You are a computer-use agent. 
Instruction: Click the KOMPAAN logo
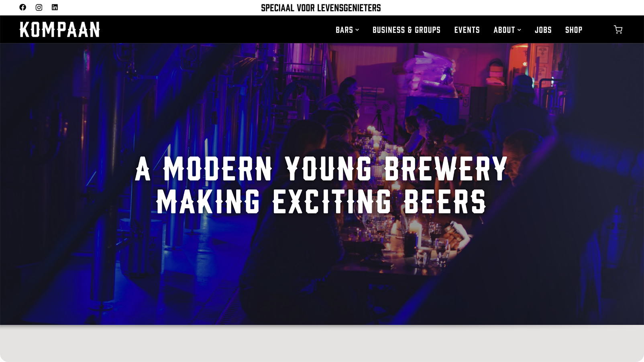coord(60,30)
